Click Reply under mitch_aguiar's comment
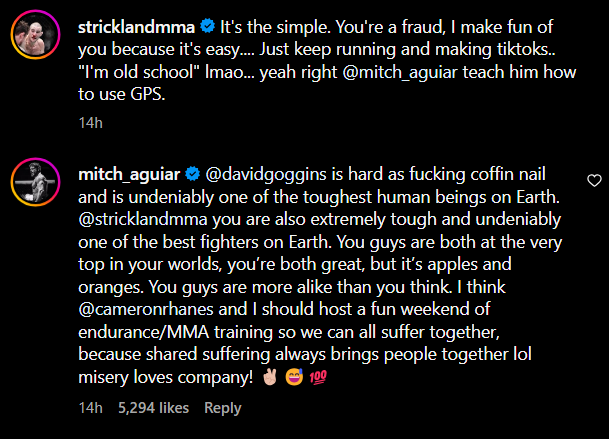The image size is (609, 439). (223, 408)
